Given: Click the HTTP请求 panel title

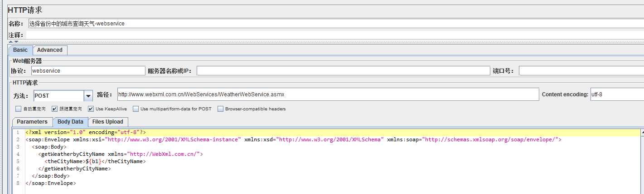Looking at the screenshot, I should click(25, 10).
